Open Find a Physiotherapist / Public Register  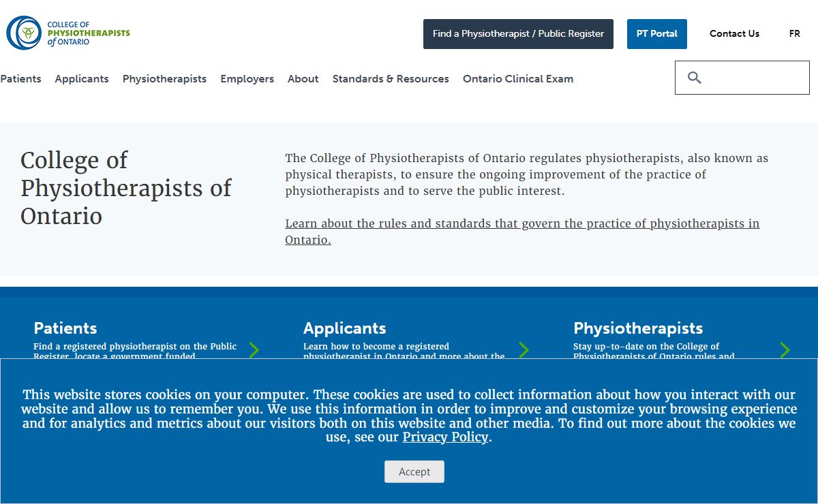[x=518, y=34]
